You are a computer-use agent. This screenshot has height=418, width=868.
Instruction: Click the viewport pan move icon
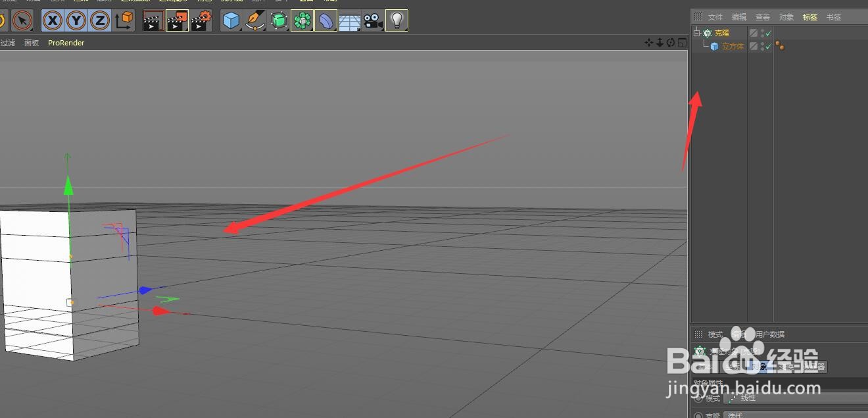649,43
